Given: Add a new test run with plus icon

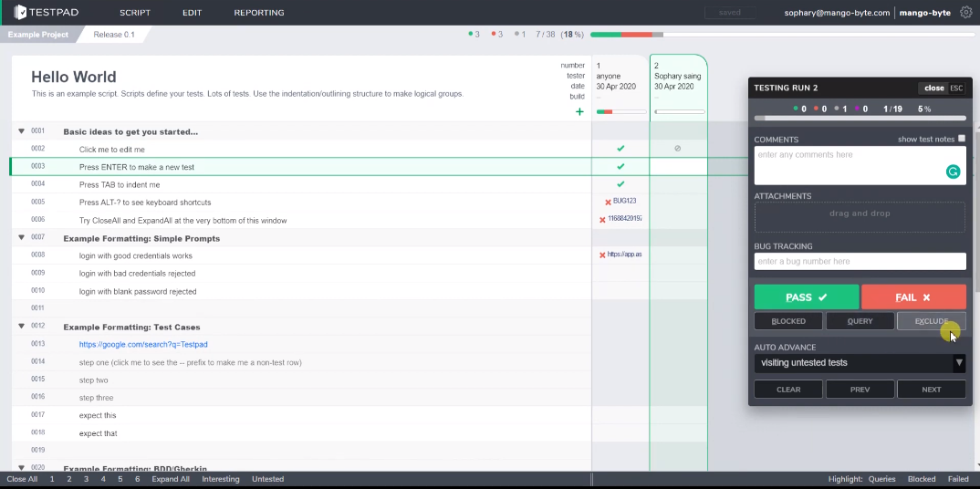Looking at the screenshot, I should pyautogui.click(x=579, y=112).
